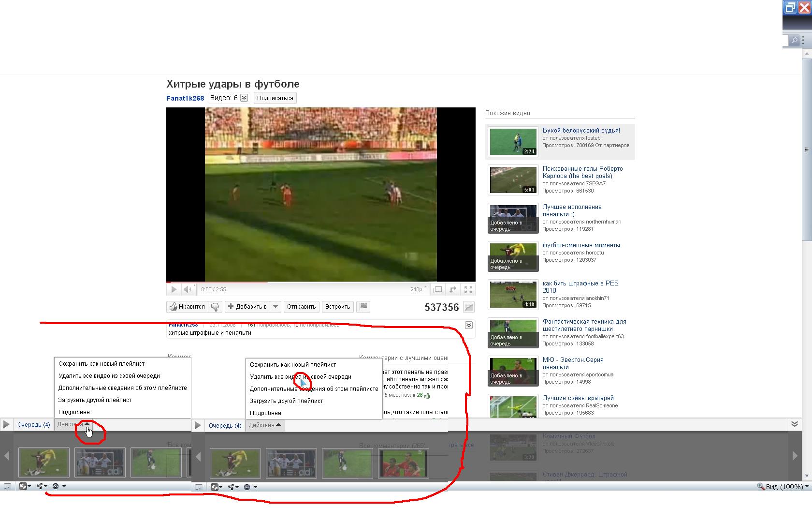Image resolution: width=812 pixels, height=508 pixels.
Task: Click the text Просмотров: 195683
Action: coord(568,413)
